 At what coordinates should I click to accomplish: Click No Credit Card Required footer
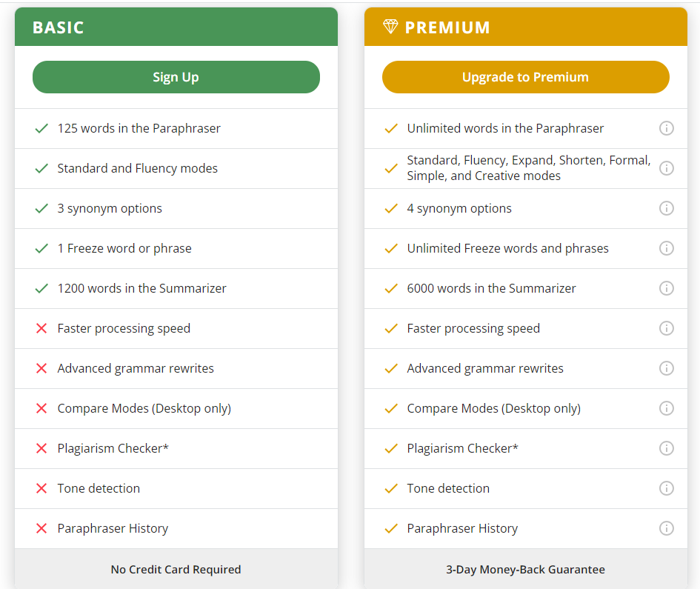coord(176,570)
